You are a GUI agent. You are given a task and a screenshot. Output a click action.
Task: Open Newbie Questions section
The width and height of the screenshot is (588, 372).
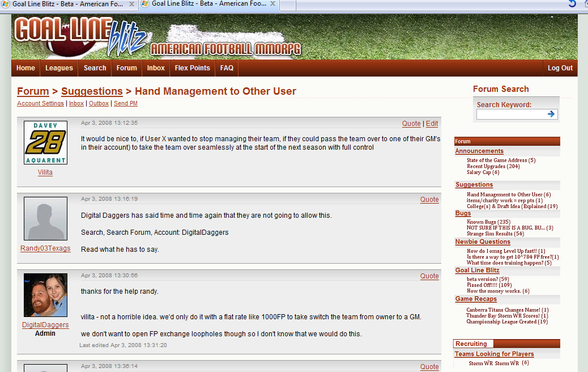(483, 242)
